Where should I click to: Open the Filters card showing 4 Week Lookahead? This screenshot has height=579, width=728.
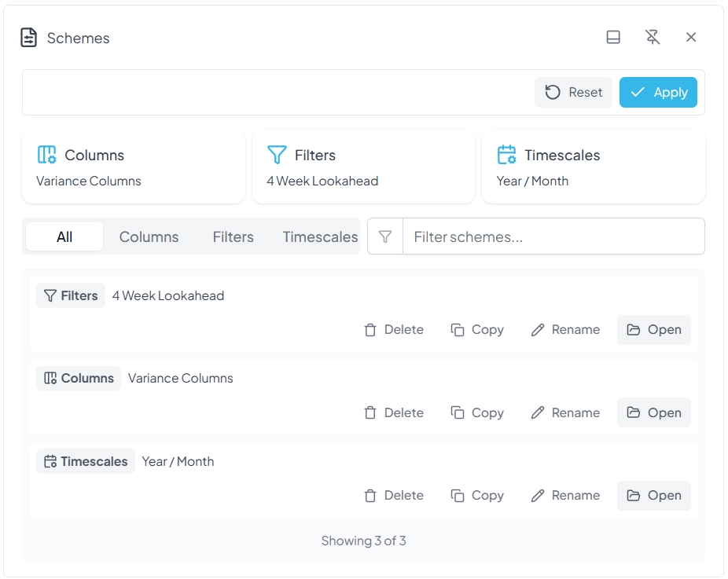(x=363, y=167)
